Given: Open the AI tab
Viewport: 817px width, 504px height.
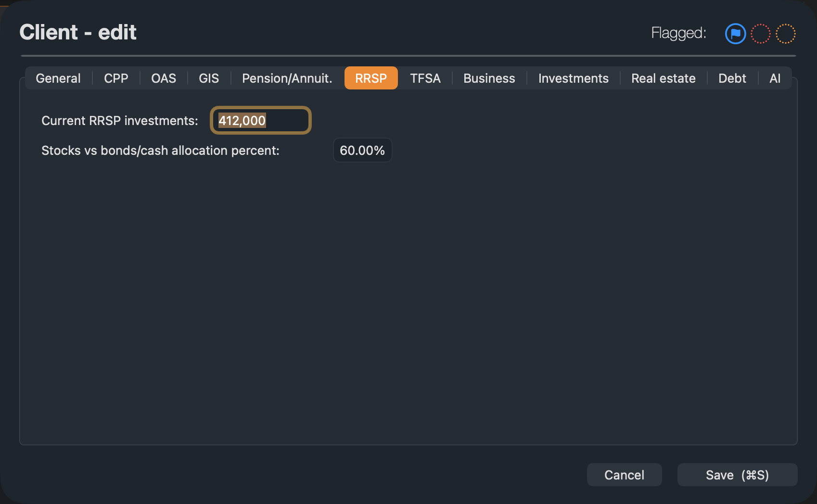Looking at the screenshot, I should pyautogui.click(x=775, y=78).
